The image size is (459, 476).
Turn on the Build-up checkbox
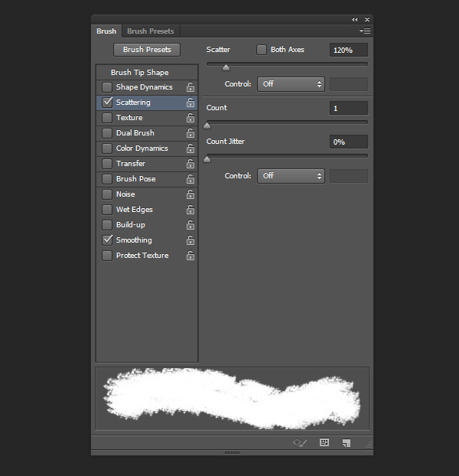coord(107,225)
